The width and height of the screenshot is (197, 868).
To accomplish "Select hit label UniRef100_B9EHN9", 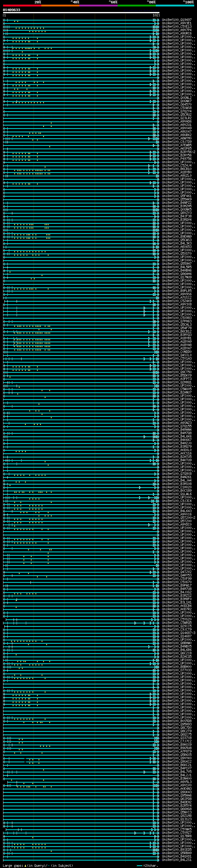I will (177, 236).
